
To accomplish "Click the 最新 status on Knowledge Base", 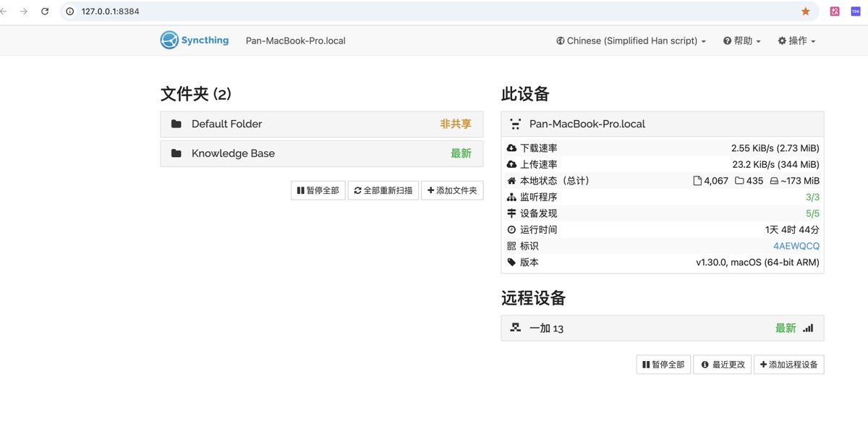I will [461, 153].
